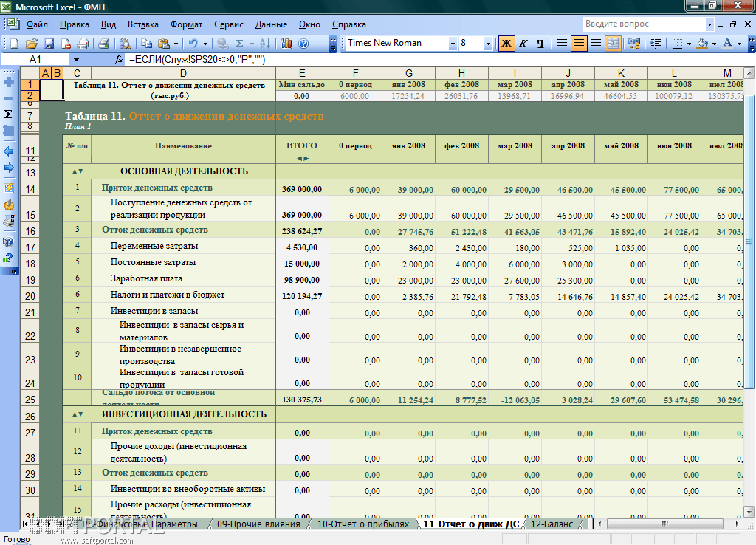Click the AutoSum sigma icon in toolbar
Image resolution: width=756 pixels, height=545 pixels.
239,44
